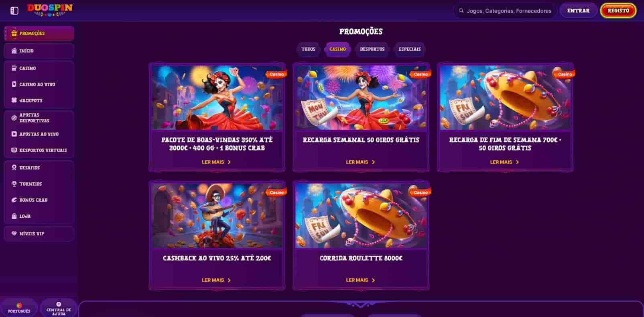Go to Início home icon
Screen dimensions: 644x317
pos(14,51)
